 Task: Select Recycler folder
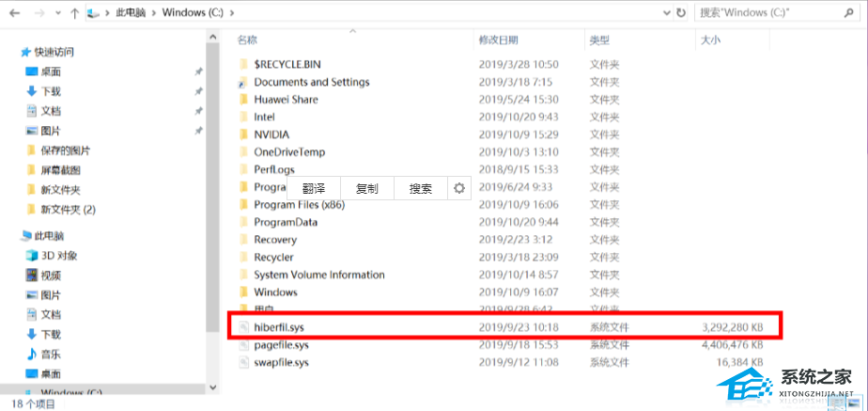pos(274,258)
